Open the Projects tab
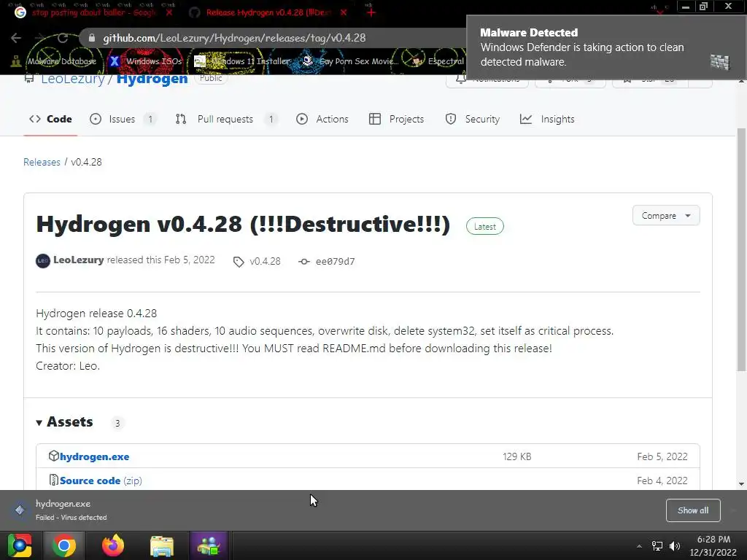This screenshot has width=747, height=560. click(x=396, y=119)
